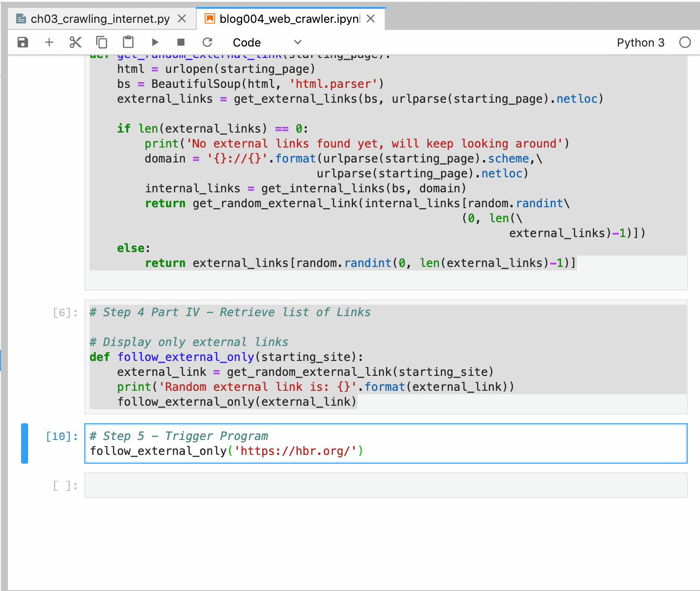Click 'Random external link is' print statement

315,387
